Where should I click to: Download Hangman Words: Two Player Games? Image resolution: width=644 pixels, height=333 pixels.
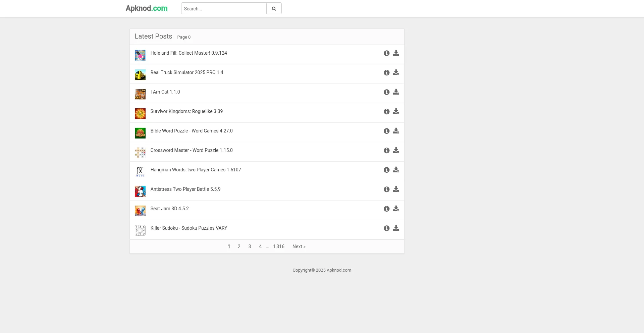396,170
